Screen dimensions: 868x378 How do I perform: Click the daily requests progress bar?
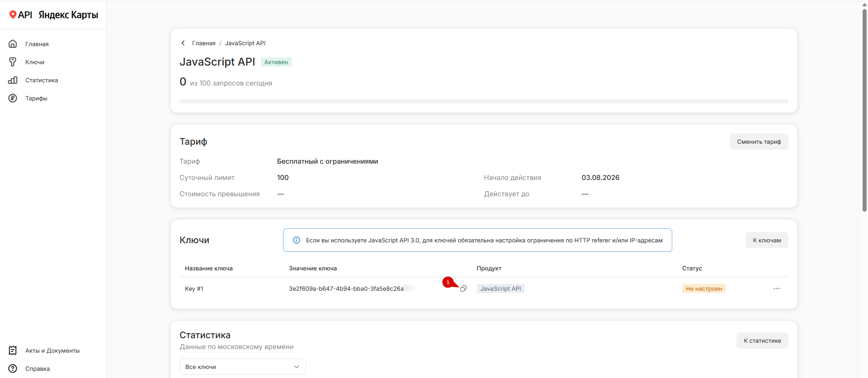[484, 101]
